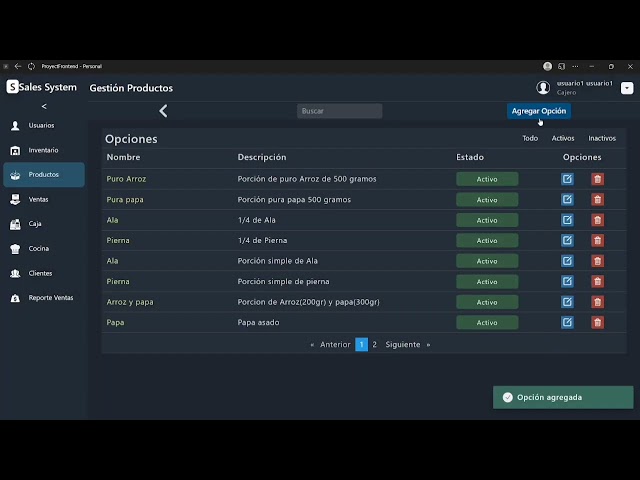This screenshot has height=480, width=640.
Task: Edit the 1/4 de Pierna option
Action: point(567,240)
